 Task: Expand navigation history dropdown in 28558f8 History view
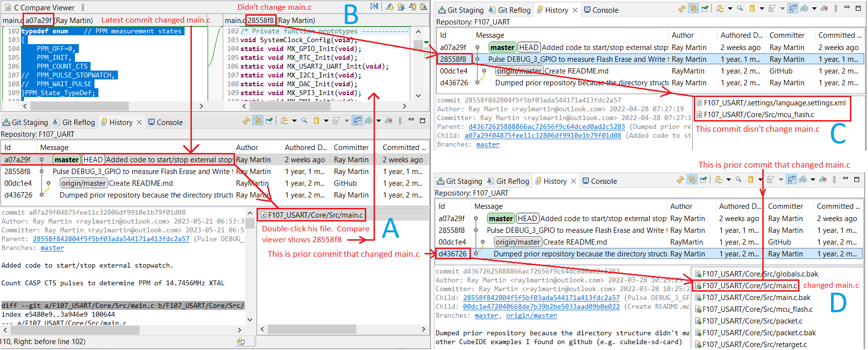click(x=730, y=8)
